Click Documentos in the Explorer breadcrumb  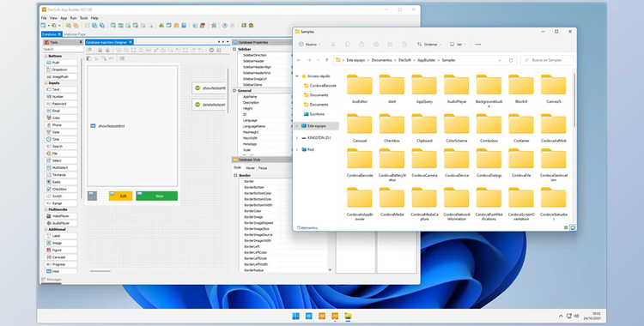(x=381, y=60)
